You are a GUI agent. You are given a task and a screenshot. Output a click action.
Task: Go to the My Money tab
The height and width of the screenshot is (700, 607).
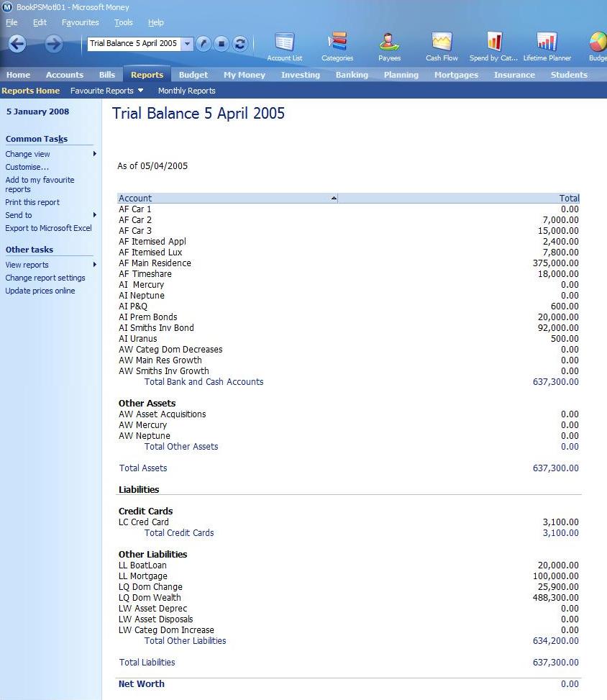tap(245, 75)
